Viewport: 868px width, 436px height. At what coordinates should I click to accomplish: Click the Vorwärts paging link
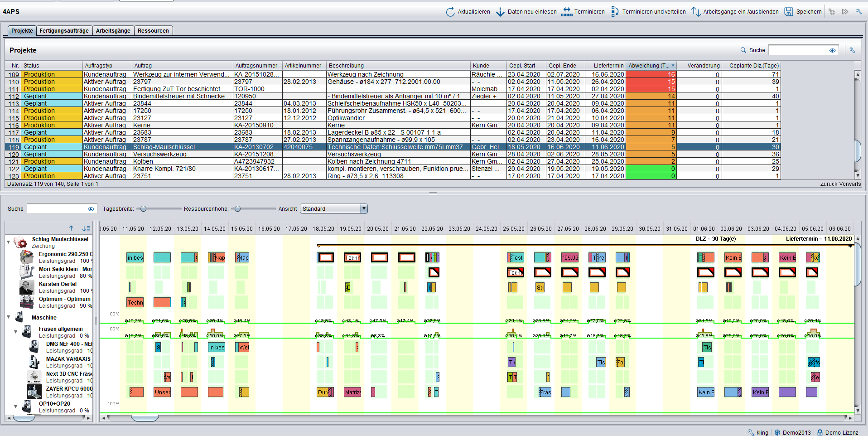click(x=850, y=184)
